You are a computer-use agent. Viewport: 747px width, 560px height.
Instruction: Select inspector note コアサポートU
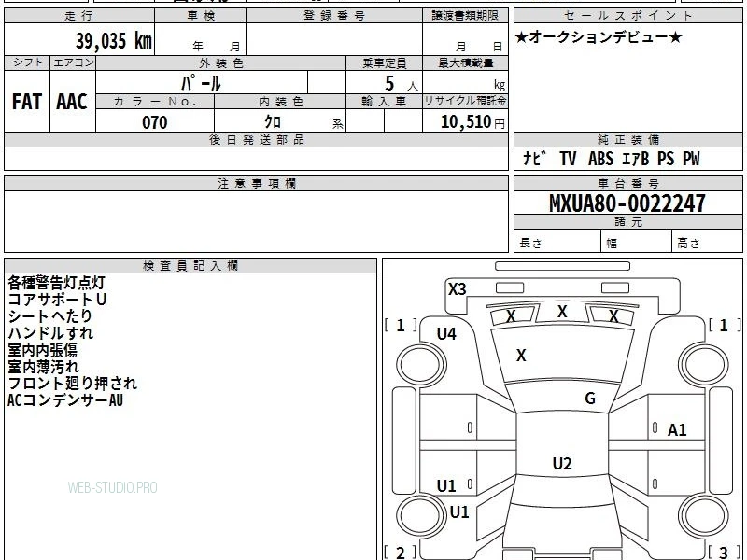point(57,300)
